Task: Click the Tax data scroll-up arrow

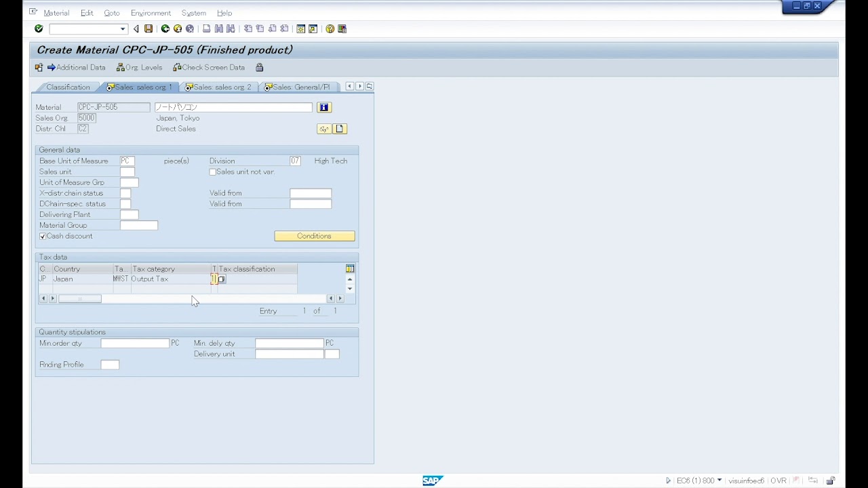Action: tap(349, 278)
